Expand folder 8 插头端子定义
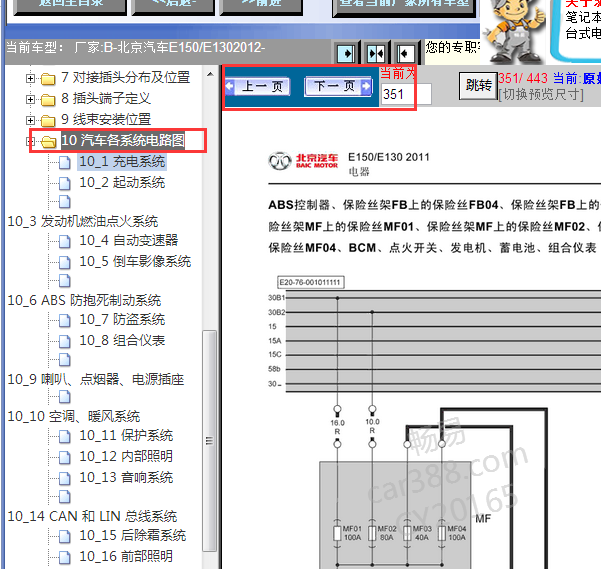This screenshot has width=601, height=569. click(30, 100)
